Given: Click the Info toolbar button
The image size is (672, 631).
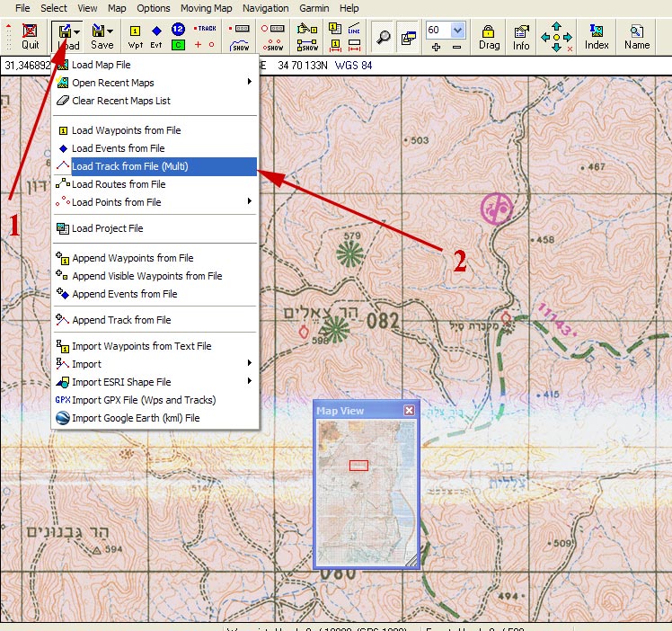Looking at the screenshot, I should (521, 37).
